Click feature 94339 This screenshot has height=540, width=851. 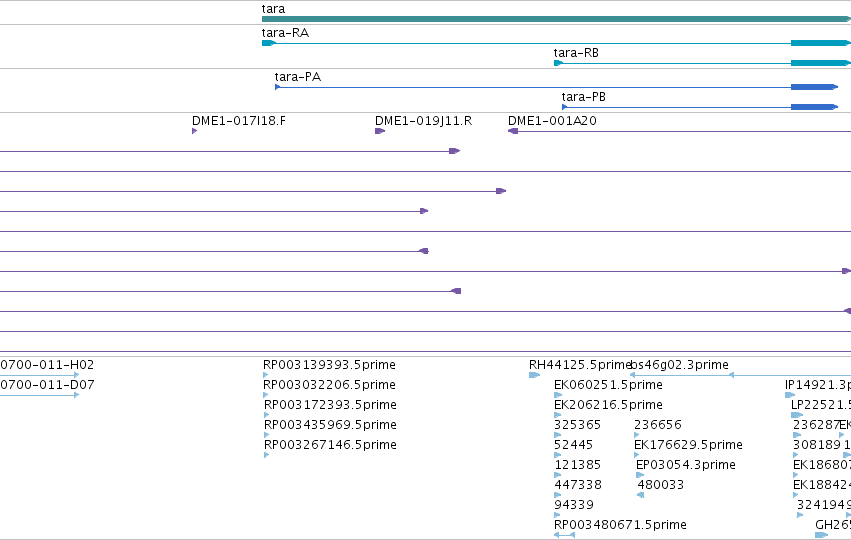point(557,515)
